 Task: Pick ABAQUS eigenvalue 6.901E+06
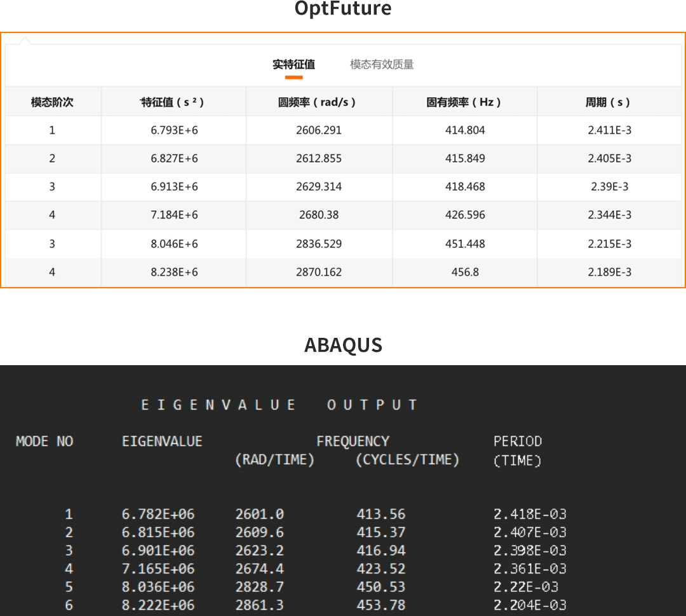point(158,551)
